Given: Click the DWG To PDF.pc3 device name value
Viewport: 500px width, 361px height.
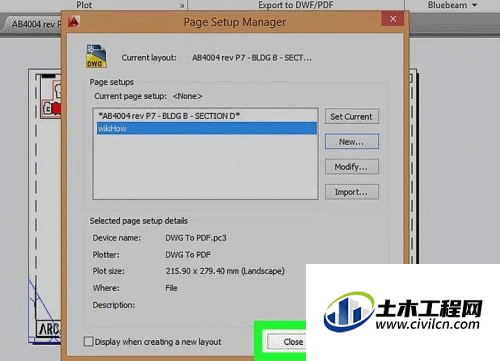Looking at the screenshot, I should [x=196, y=238].
